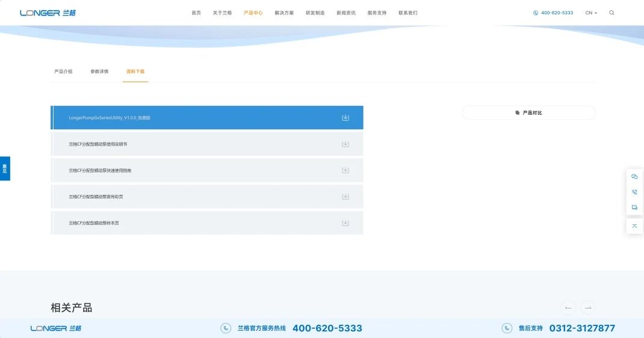The width and height of the screenshot is (644, 338).
Task: Click the phone icon in right sidebar
Action: [634, 192]
